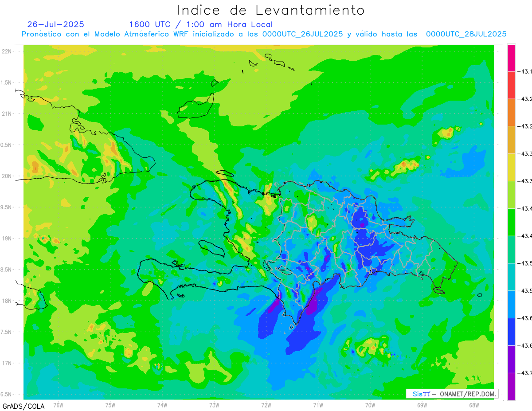Pick the pure green color bar swatch

pyautogui.click(x=511, y=222)
